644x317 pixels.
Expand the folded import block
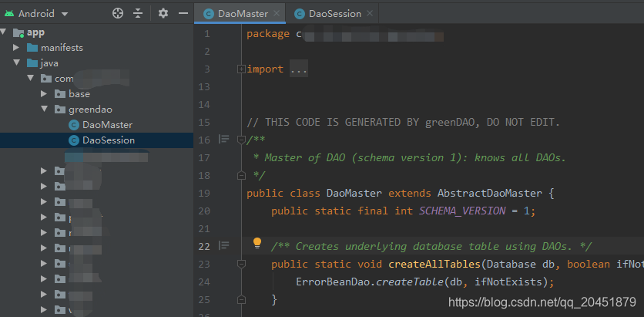point(242,69)
